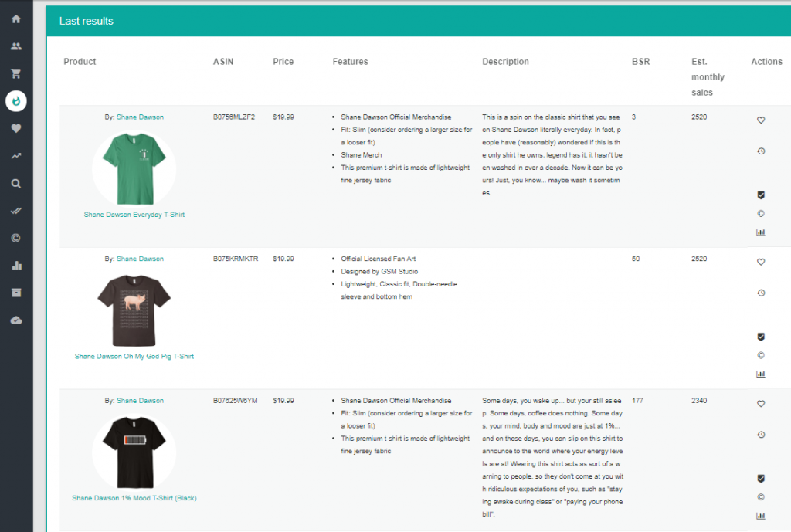This screenshot has width=791, height=532.
Task: Click the highlighted flame icon in the sidebar
Action: click(x=15, y=100)
